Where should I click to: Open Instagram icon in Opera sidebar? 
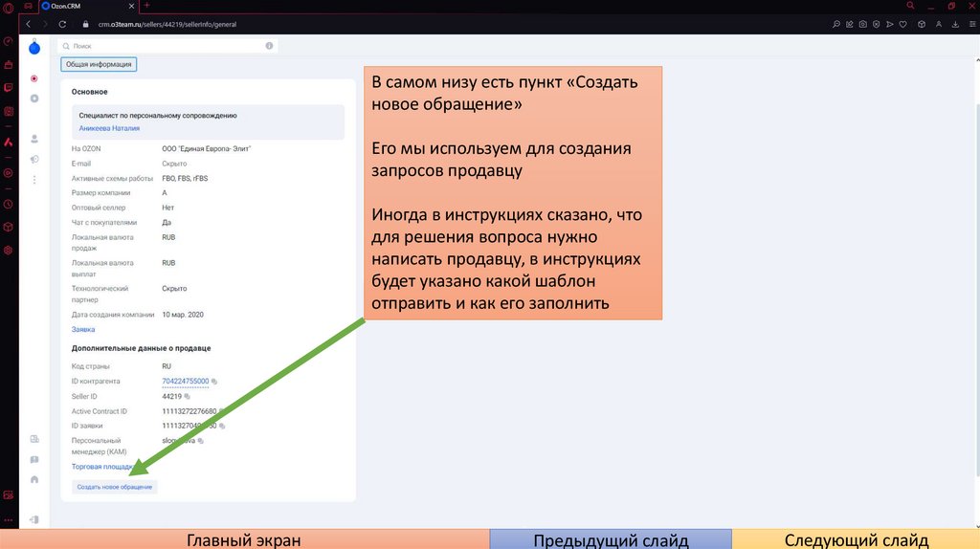(x=8, y=111)
